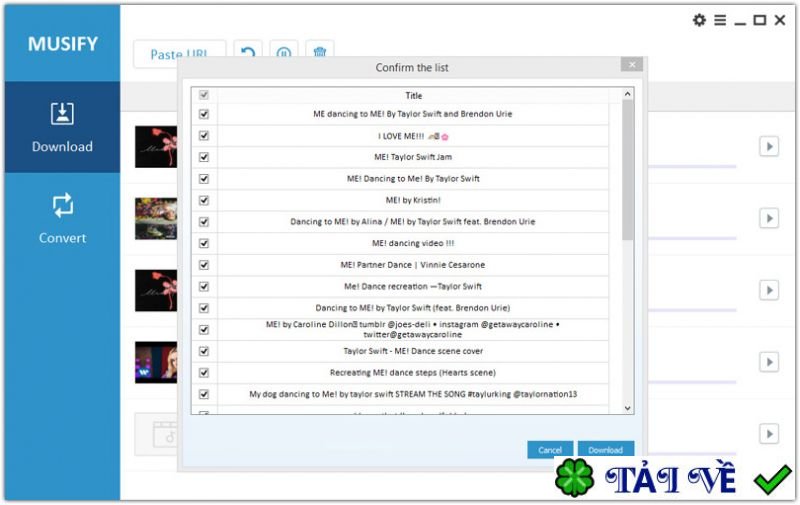
Task: Toggle the select-all checkbox in Title header
Action: pos(204,95)
